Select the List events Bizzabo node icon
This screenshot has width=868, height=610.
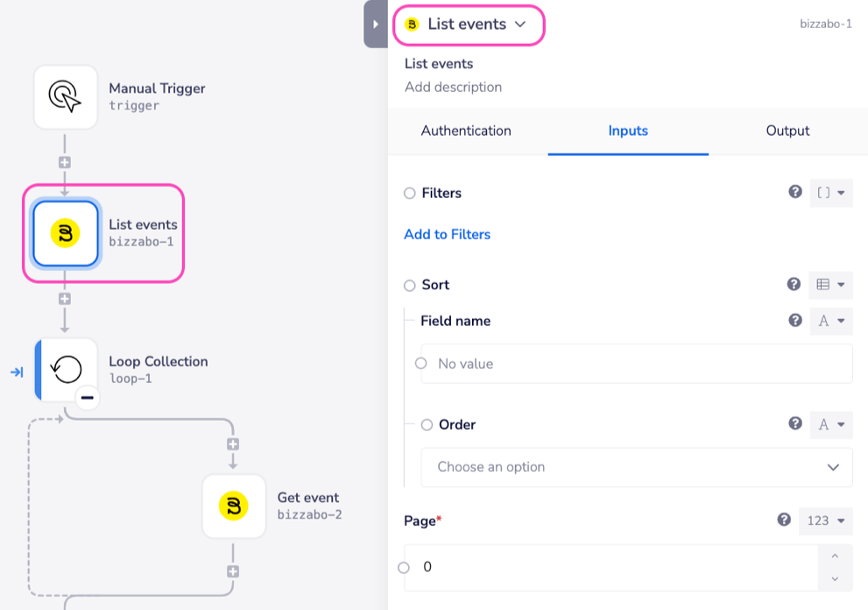pos(66,233)
